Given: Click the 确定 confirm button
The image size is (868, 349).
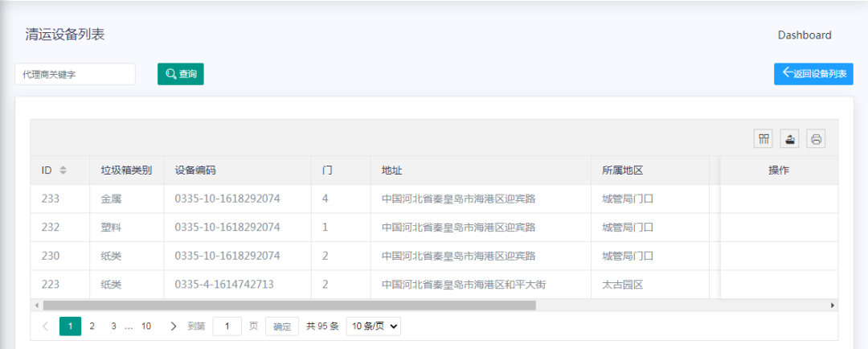Looking at the screenshot, I should (x=282, y=326).
